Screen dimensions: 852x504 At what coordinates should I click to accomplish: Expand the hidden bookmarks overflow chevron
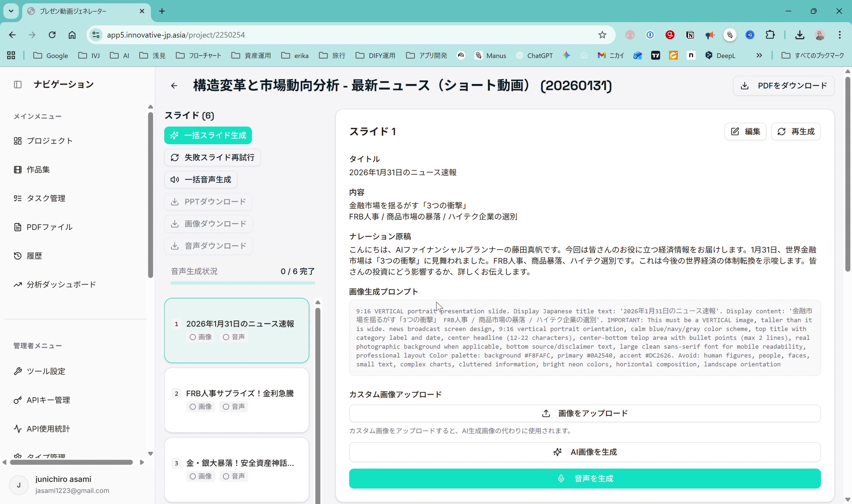click(759, 55)
